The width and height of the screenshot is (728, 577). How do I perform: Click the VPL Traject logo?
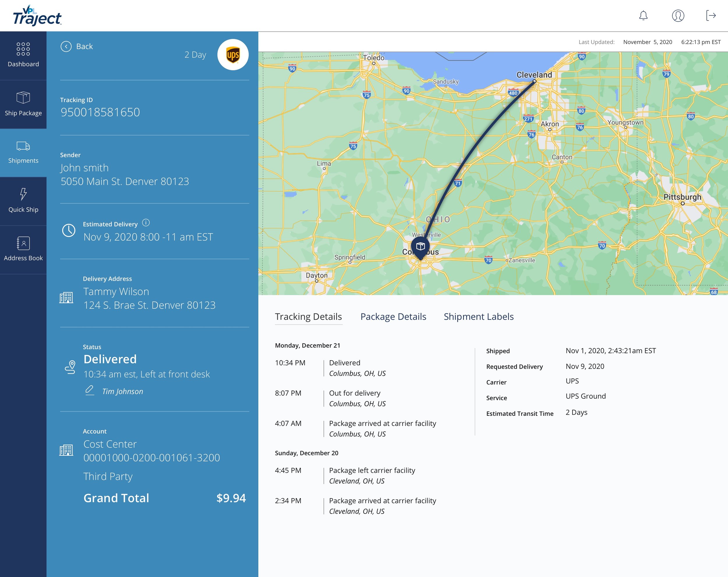tap(37, 16)
